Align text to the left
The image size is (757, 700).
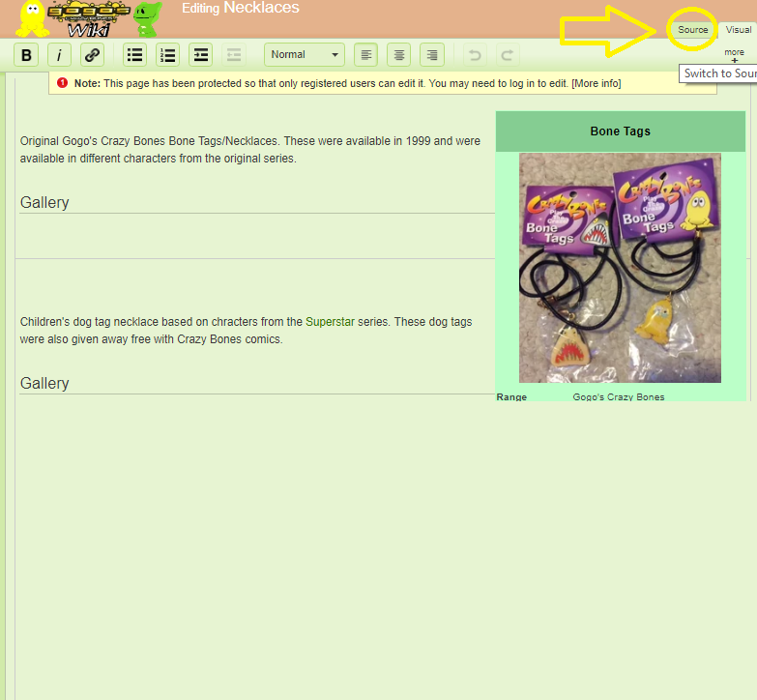point(366,54)
